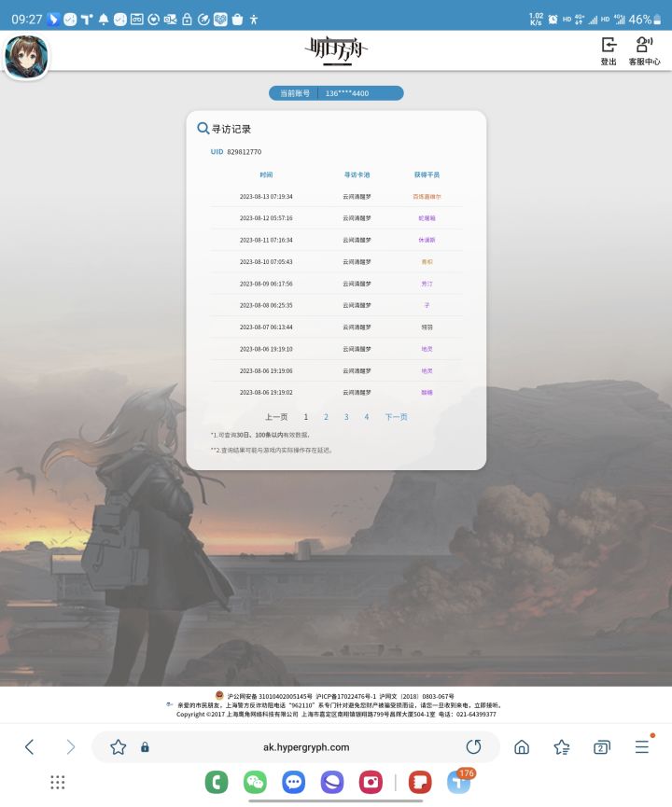Click timestamp 2023-08-11 07:16:34
This screenshot has width=672, height=807.
(266, 241)
